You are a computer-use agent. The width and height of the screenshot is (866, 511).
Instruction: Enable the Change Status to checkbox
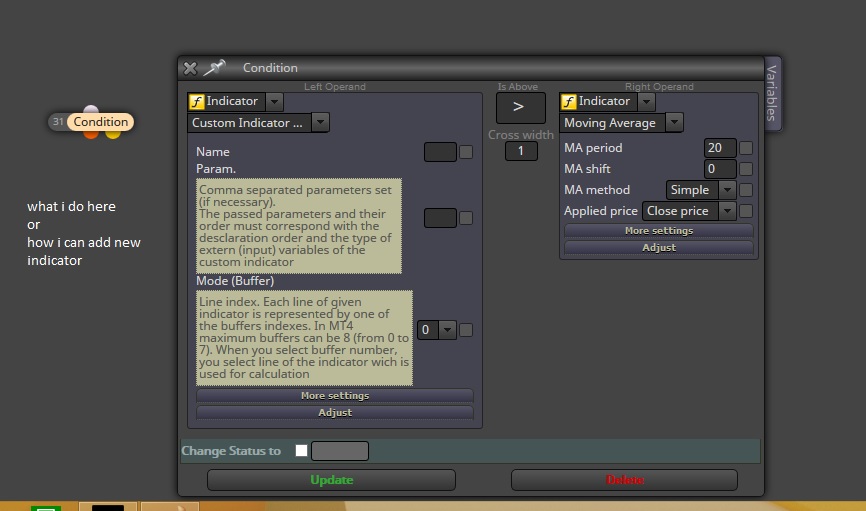pos(301,450)
